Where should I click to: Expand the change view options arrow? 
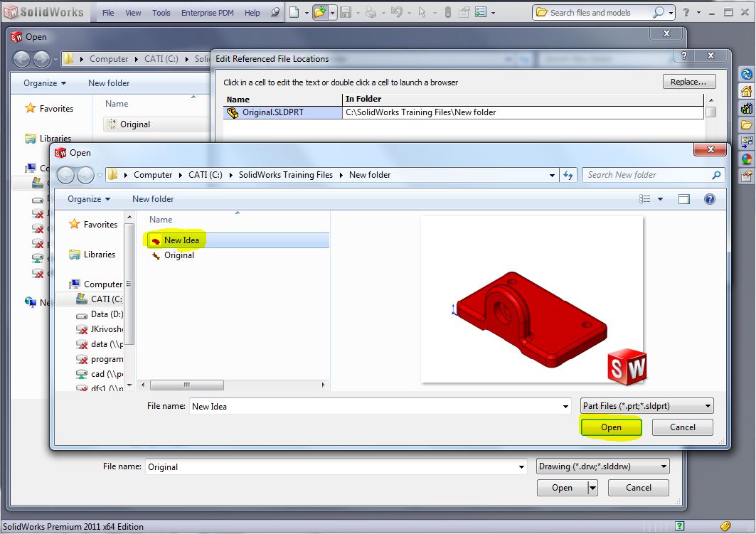[661, 200]
